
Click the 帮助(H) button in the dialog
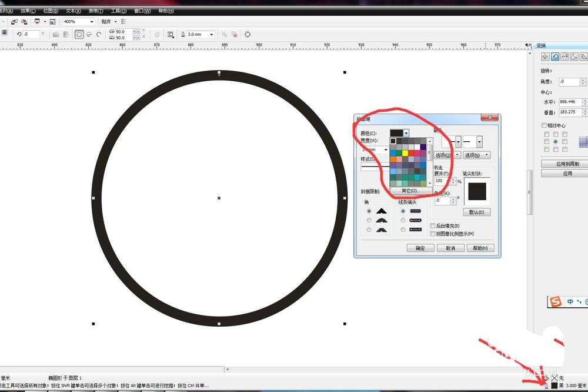coord(480,248)
